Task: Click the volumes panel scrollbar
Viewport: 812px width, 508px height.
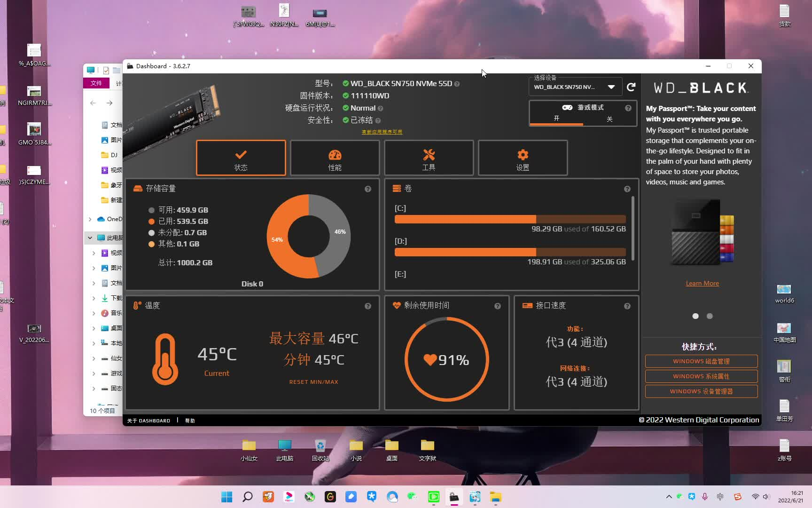Action: pos(633,228)
